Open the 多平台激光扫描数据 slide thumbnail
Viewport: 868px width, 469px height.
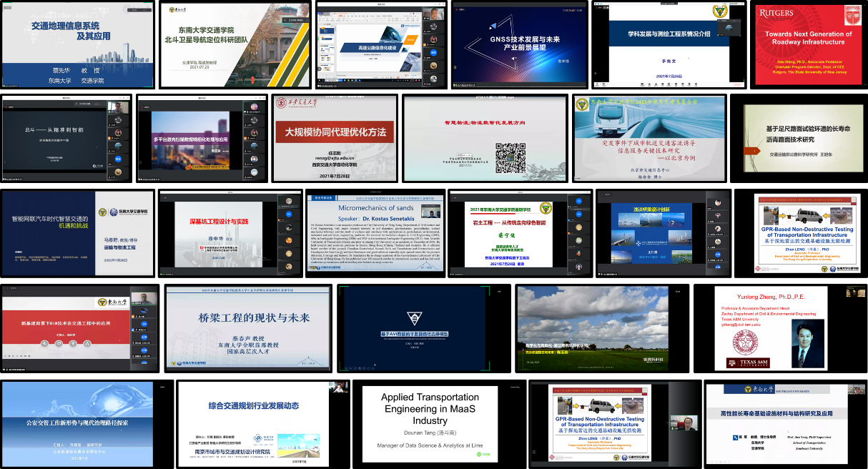202,139
